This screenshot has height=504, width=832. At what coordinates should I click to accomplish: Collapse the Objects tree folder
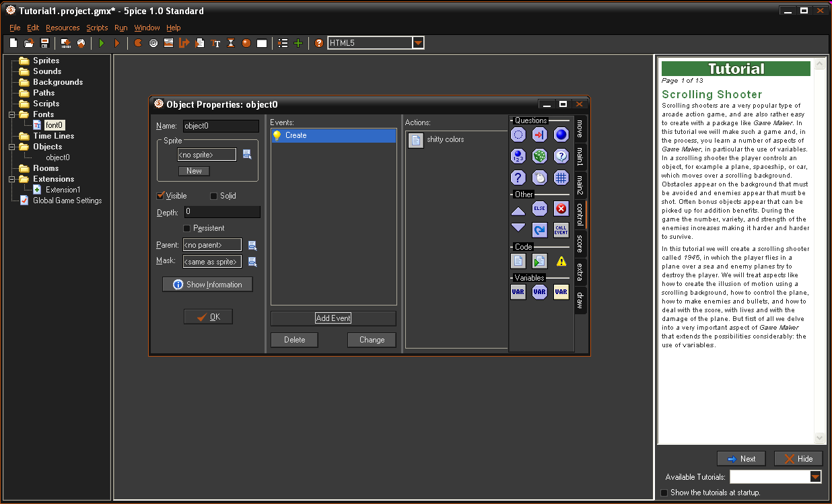pyautogui.click(x=13, y=147)
